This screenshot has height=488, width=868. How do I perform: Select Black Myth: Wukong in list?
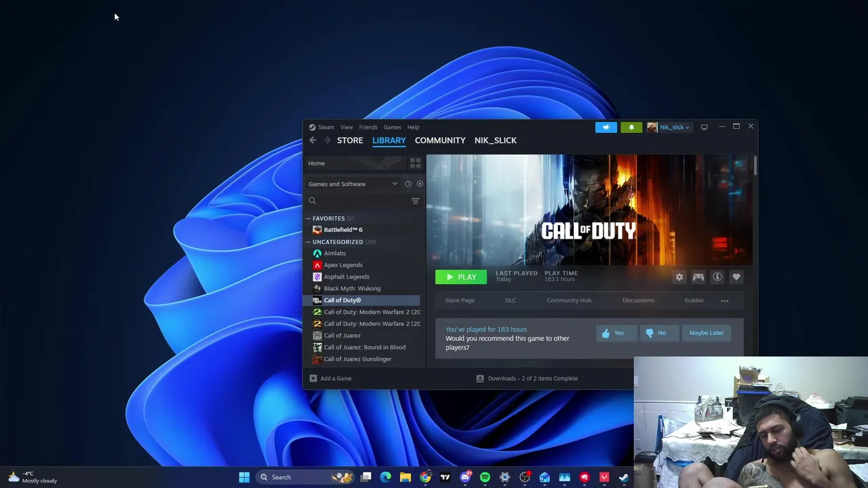(x=352, y=288)
